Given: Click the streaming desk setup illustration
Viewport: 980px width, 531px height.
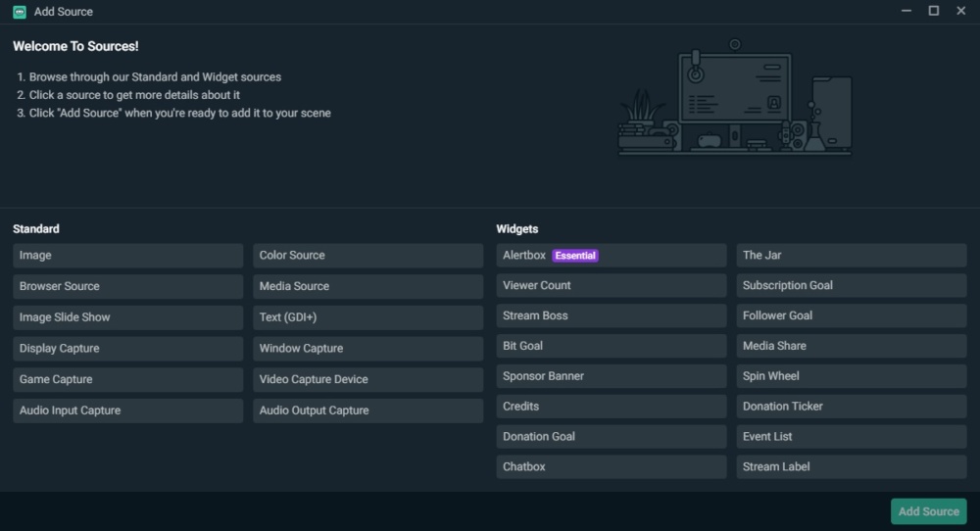Looking at the screenshot, I should point(735,97).
